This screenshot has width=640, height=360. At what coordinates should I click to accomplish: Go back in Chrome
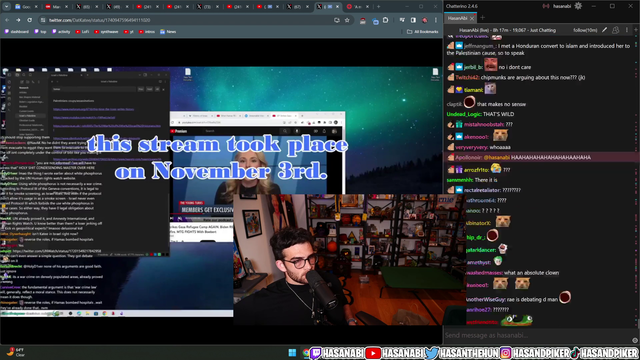click(7, 20)
